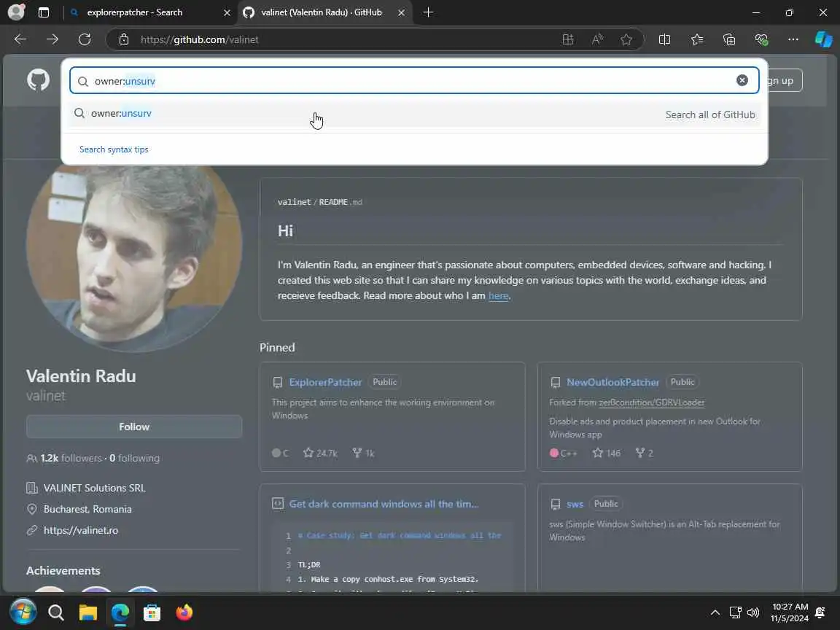
Task: Open Search syntax tips link
Action: (114, 149)
